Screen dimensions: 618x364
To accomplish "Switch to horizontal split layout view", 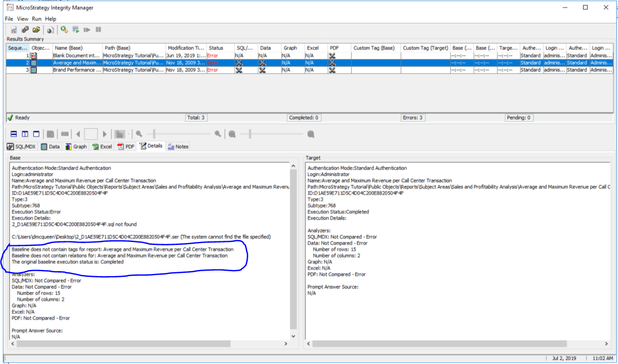I will (x=14, y=134).
